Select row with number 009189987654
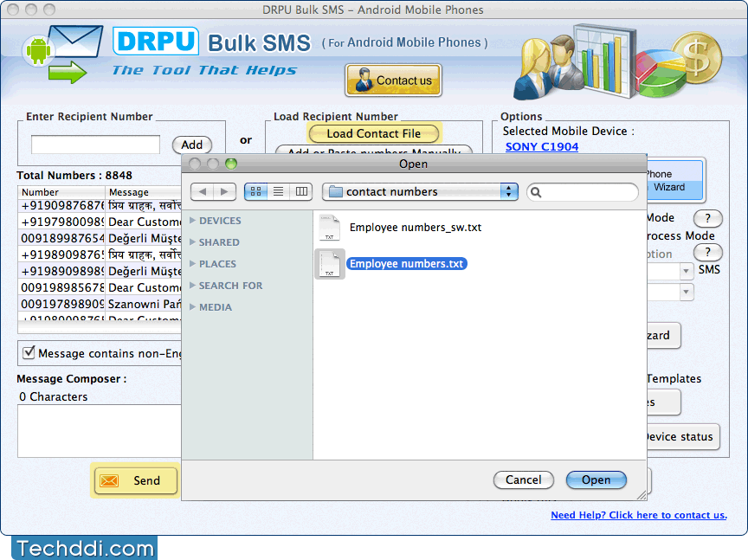Image resolution: width=748 pixels, height=560 pixels. click(100, 238)
